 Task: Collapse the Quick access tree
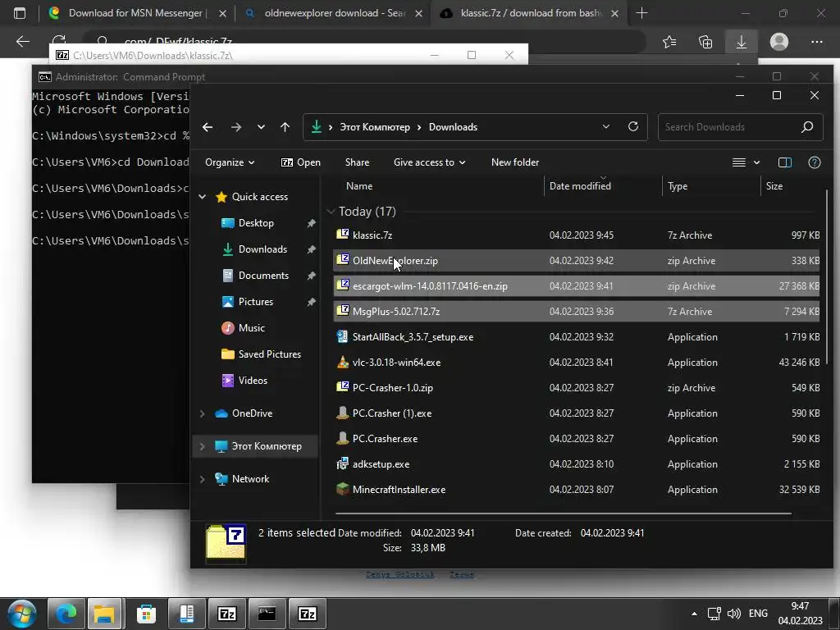click(x=202, y=197)
